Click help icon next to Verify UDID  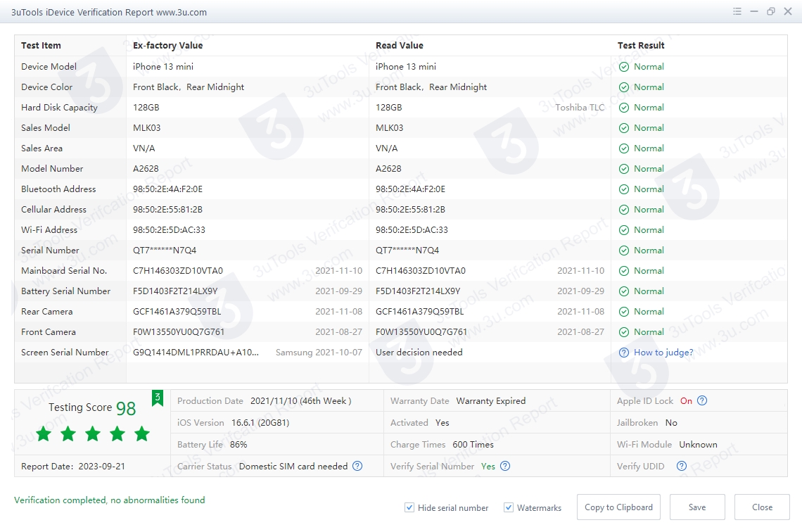(x=681, y=466)
